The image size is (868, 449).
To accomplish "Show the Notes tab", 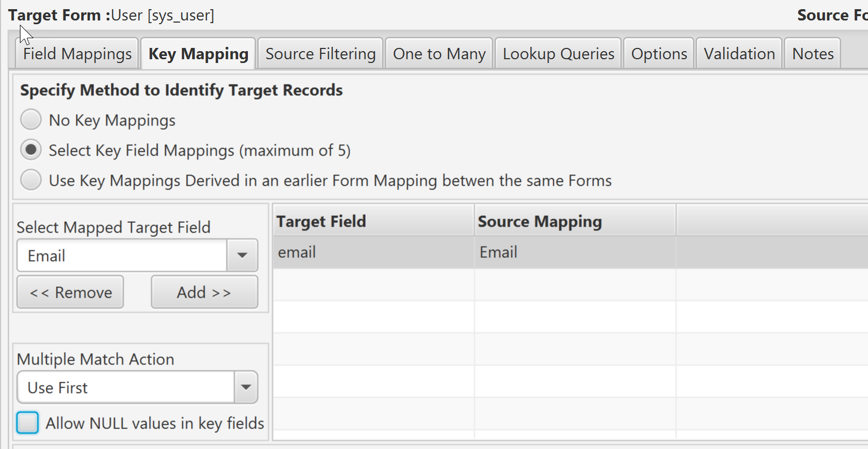I will (x=813, y=54).
